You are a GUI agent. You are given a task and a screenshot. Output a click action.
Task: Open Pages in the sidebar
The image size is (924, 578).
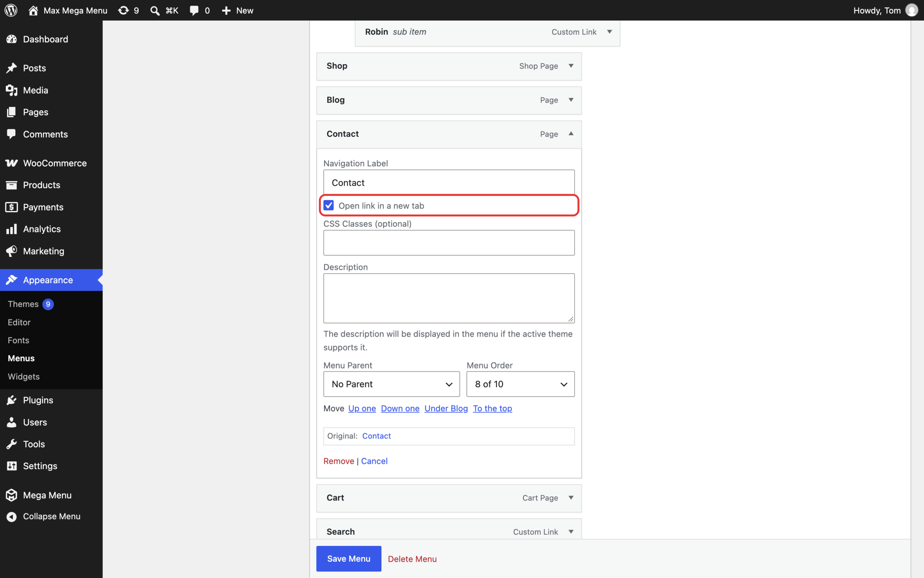[35, 112]
